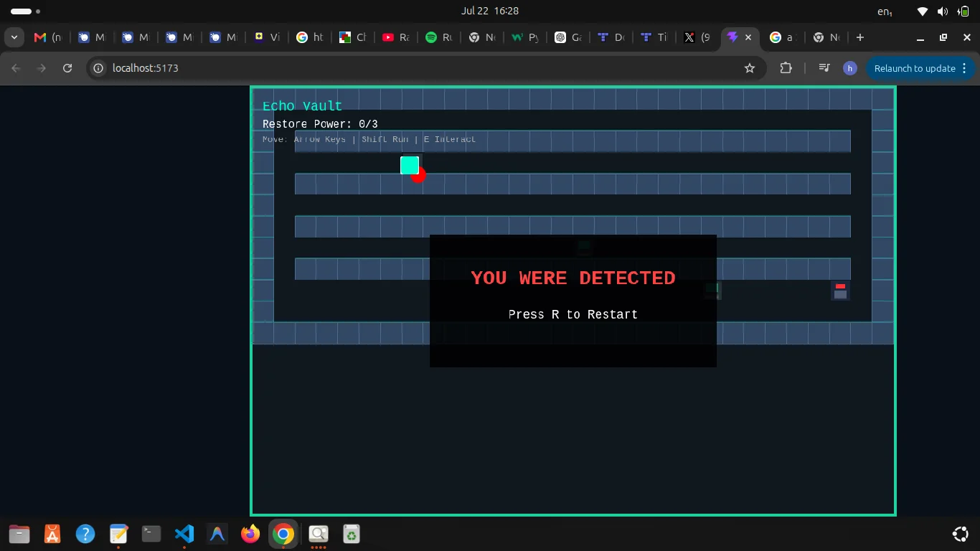The width and height of the screenshot is (980, 551).
Task: Open the purple-icon tab labeled "Vi"
Action: coord(266,37)
